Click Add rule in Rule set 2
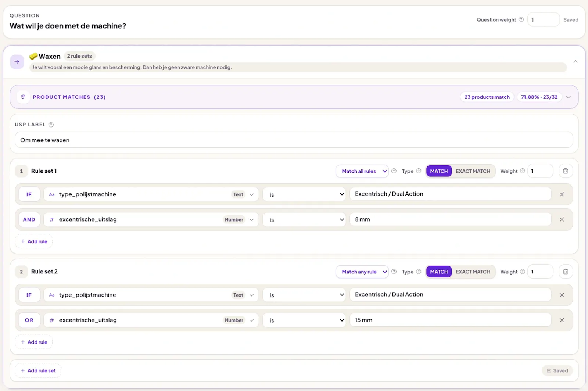This screenshot has height=391, width=588. click(x=34, y=342)
